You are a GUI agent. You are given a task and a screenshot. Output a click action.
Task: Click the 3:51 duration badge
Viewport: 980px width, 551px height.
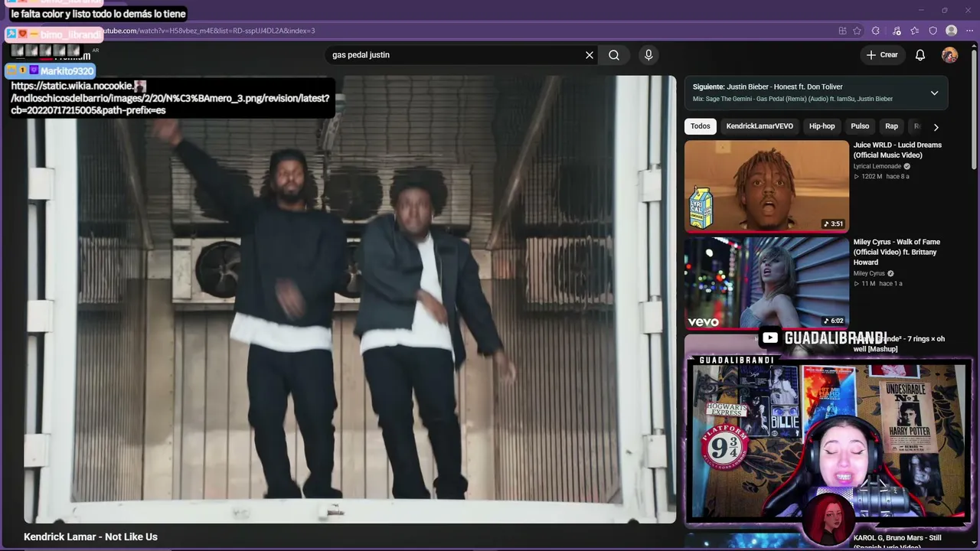pyautogui.click(x=834, y=224)
